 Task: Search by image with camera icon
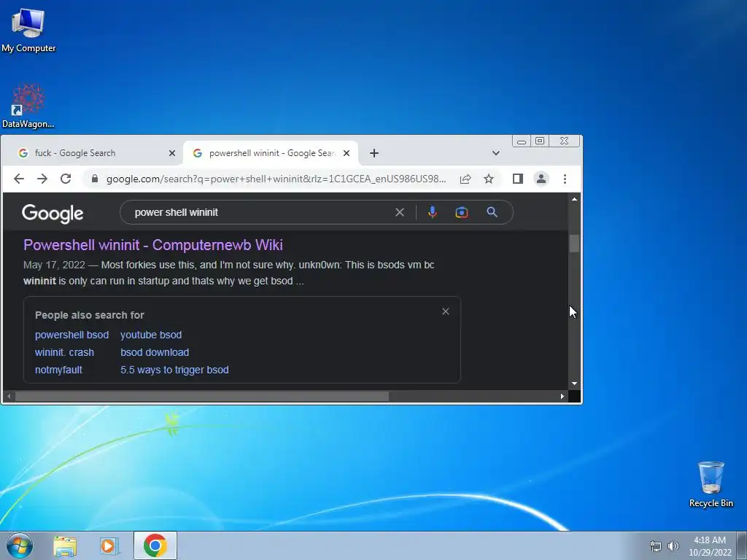point(461,212)
